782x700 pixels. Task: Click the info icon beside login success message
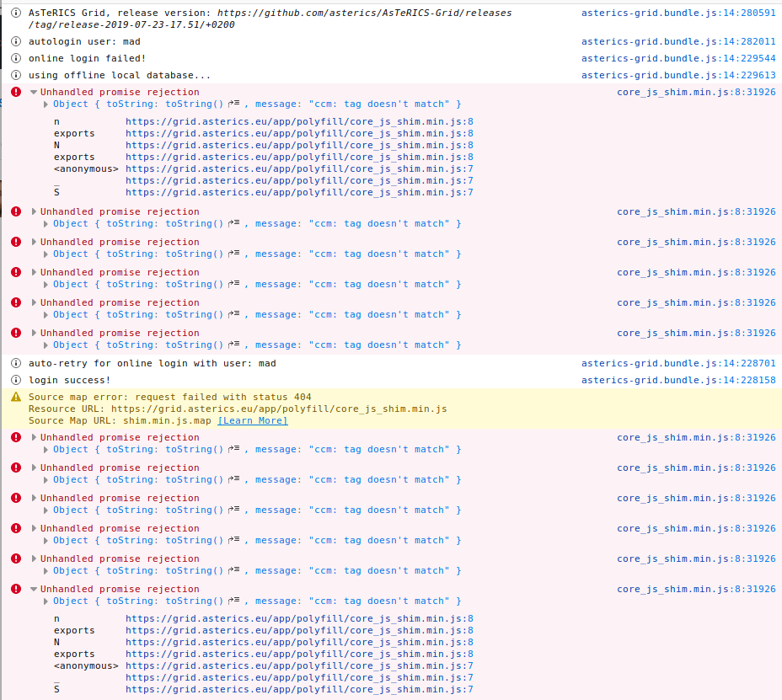click(15, 380)
